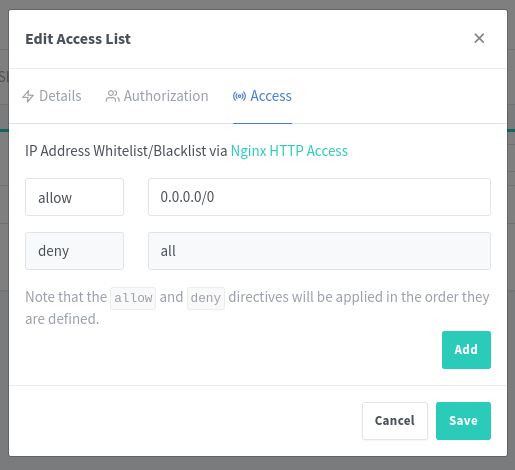Viewport: 515px width, 470px height.
Task: Click the deny code tag in note
Action: pyautogui.click(x=206, y=298)
